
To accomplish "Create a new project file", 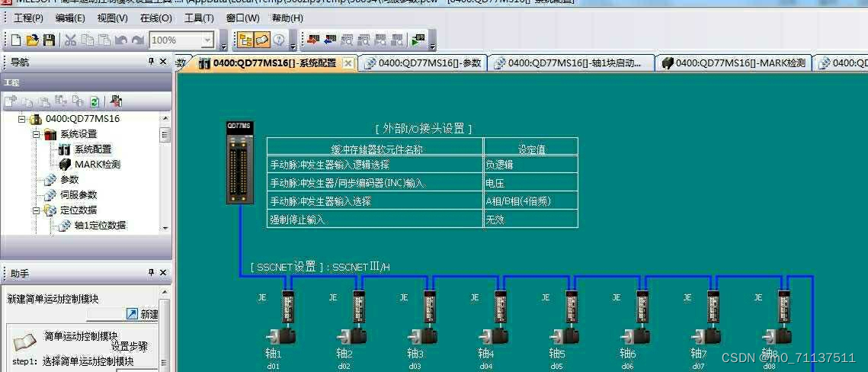I will 16,40.
